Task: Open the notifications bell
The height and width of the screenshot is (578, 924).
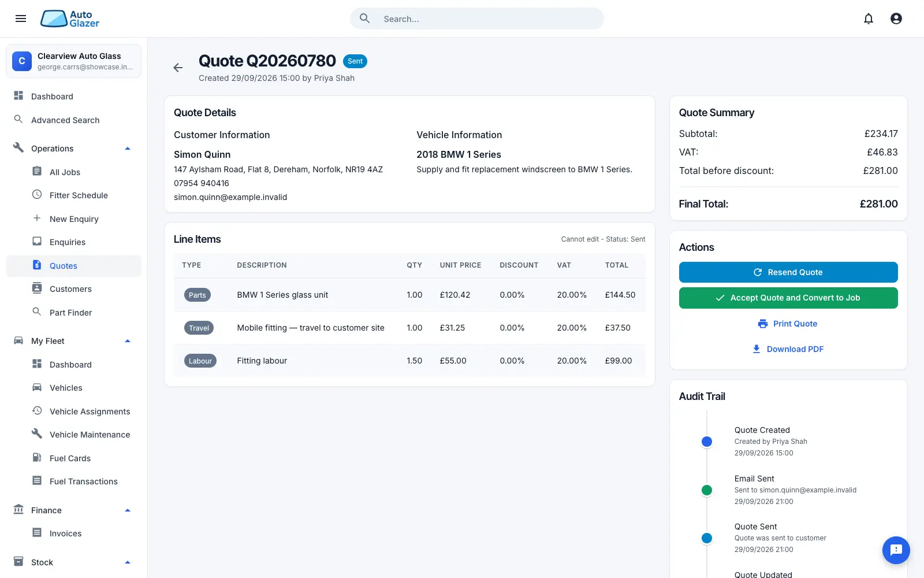Action: (869, 18)
